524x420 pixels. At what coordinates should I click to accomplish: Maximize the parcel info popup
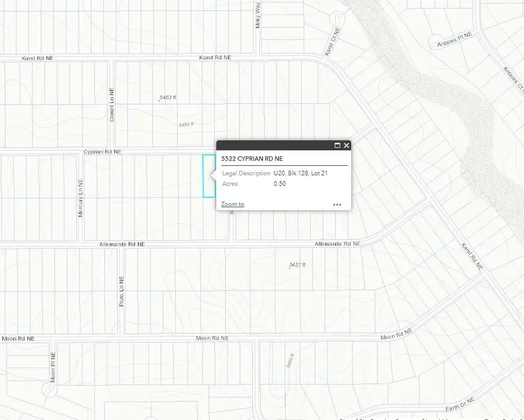point(337,145)
